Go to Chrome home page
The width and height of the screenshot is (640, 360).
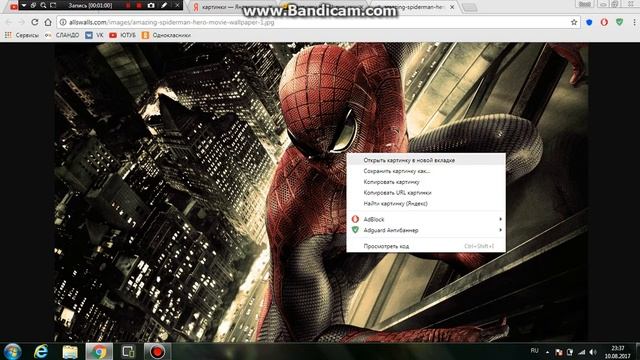(48, 22)
